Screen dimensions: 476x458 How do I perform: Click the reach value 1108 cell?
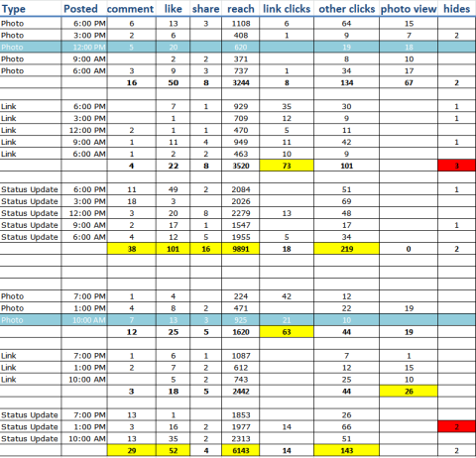pos(241,24)
